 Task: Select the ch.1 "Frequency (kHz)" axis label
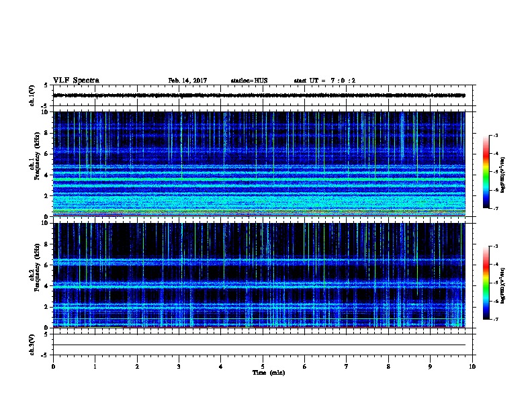point(37,156)
